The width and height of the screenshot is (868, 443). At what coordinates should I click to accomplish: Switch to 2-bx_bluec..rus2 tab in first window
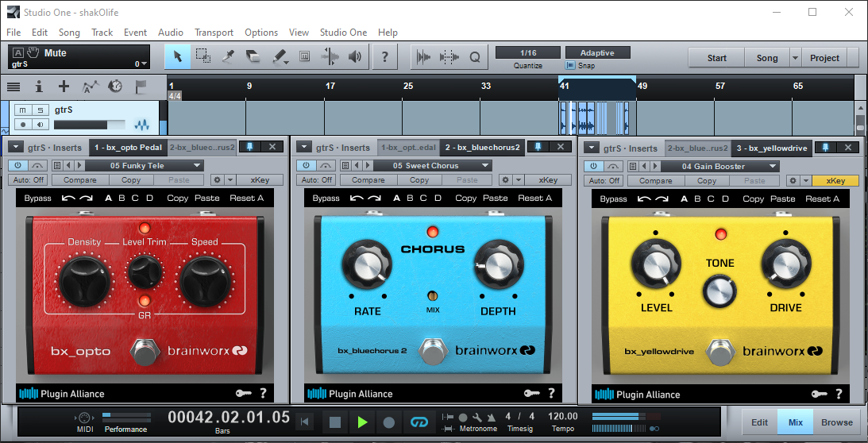(202, 148)
